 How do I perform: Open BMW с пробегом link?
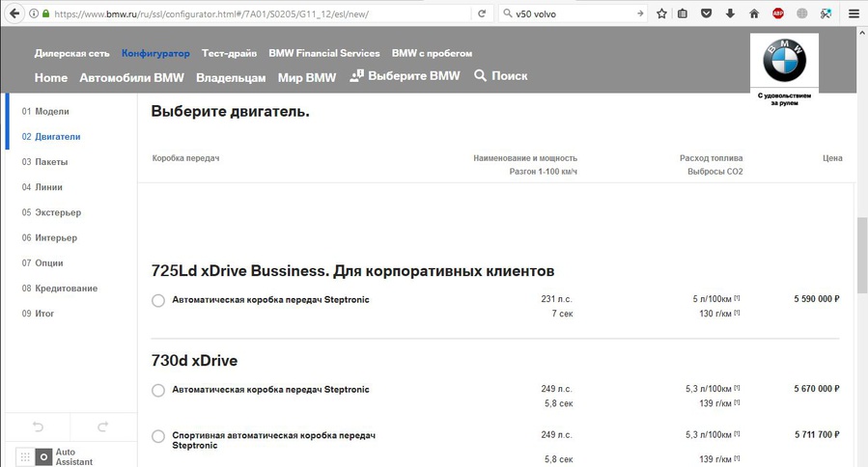pos(432,53)
